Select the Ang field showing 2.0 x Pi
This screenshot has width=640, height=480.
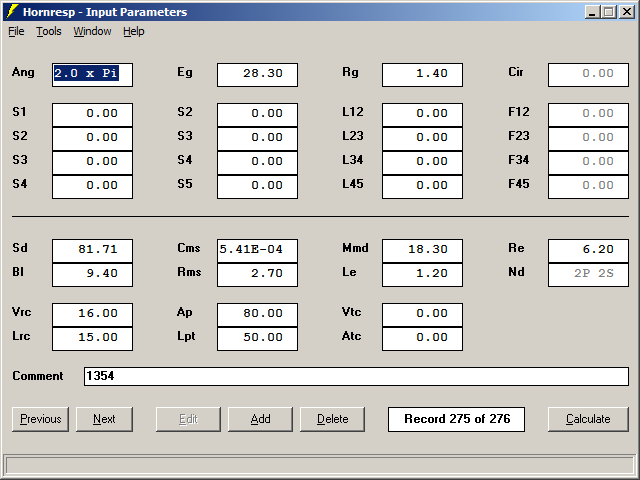coord(92,74)
